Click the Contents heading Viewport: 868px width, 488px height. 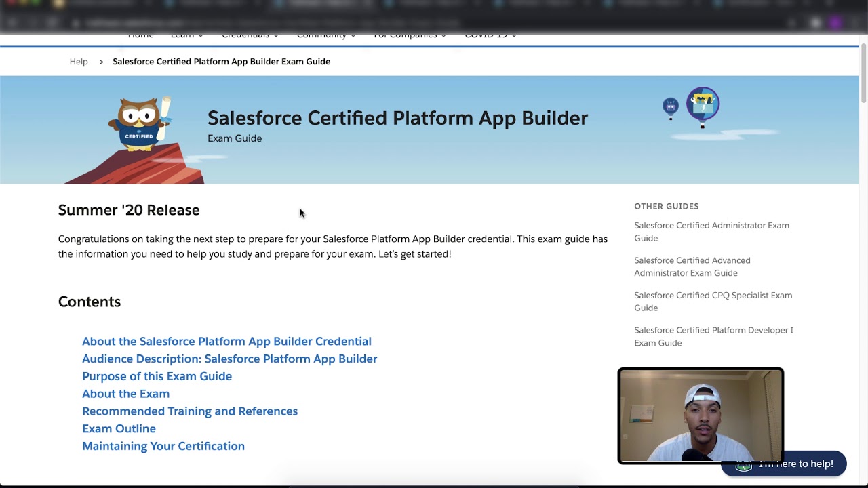pyautogui.click(x=90, y=302)
